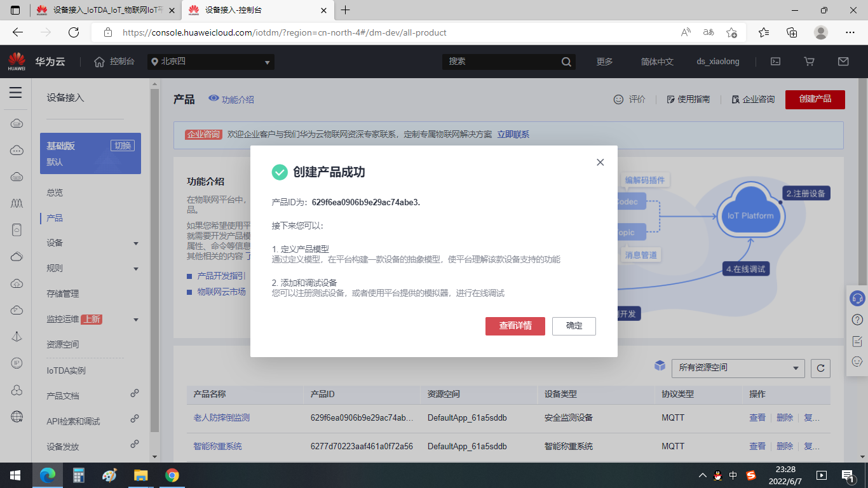Open the Edge profile avatar
Screen dimensions: 868x488
(821, 32)
